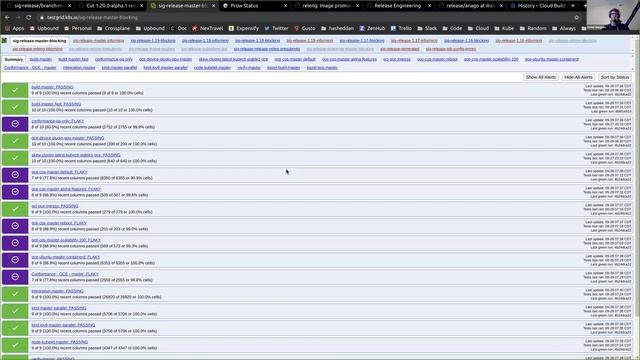The height and width of the screenshot is (360, 640).
Task: Bookmark this page with the star icon
Action: [576, 18]
